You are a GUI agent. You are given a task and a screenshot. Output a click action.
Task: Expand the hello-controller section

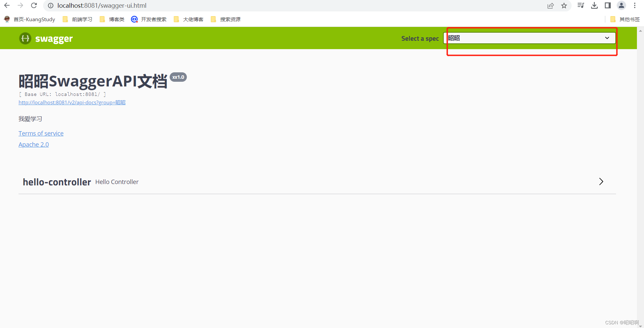601,182
